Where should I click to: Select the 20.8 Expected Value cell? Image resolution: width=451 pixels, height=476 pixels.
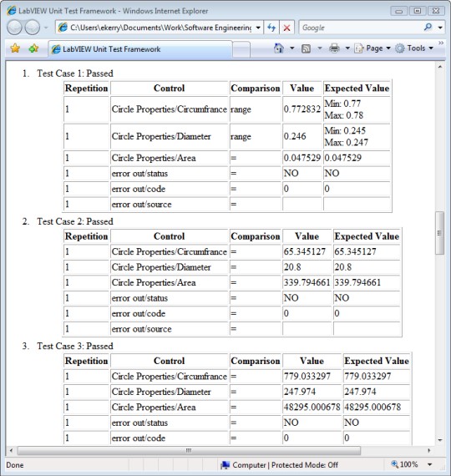pyautogui.click(x=367, y=267)
